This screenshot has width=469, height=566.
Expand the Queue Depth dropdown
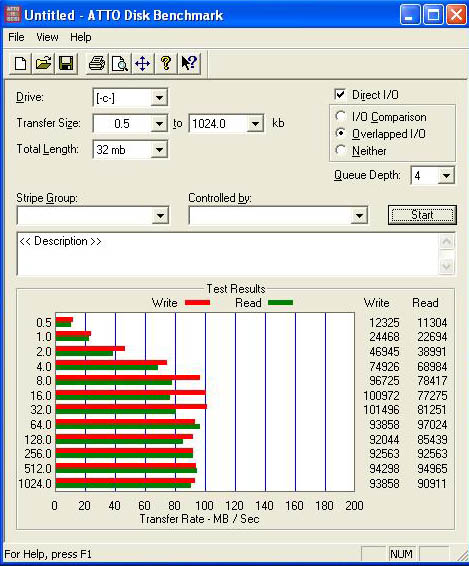(x=446, y=176)
